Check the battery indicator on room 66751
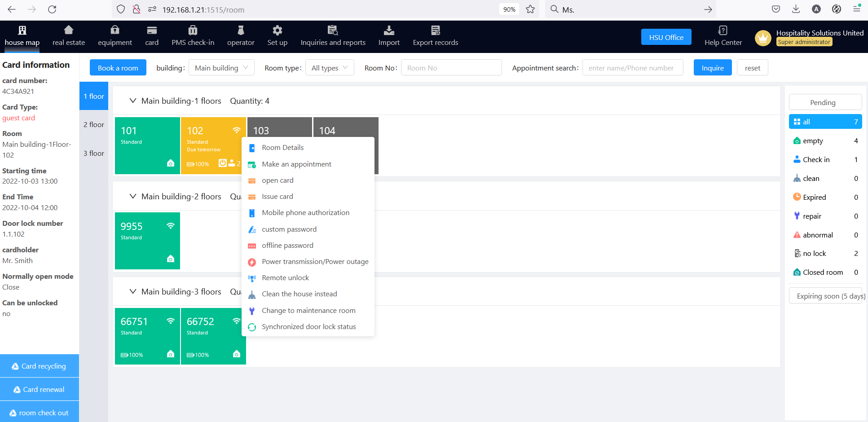This screenshot has height=422, width=868. click(124, 355)
